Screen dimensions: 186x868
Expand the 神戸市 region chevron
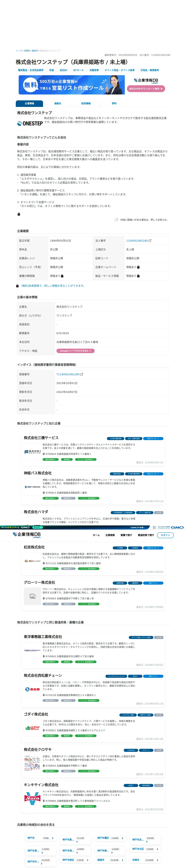pyautogui.click(x=53, y=838)
